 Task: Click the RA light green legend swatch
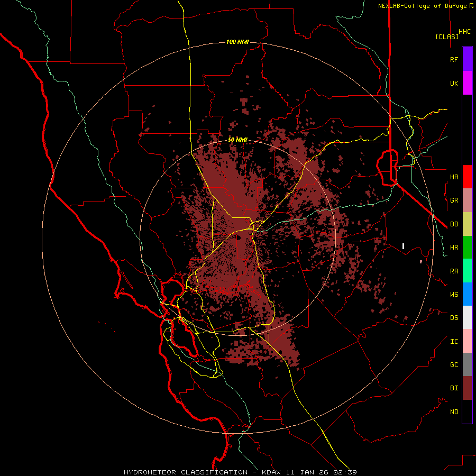467,271
